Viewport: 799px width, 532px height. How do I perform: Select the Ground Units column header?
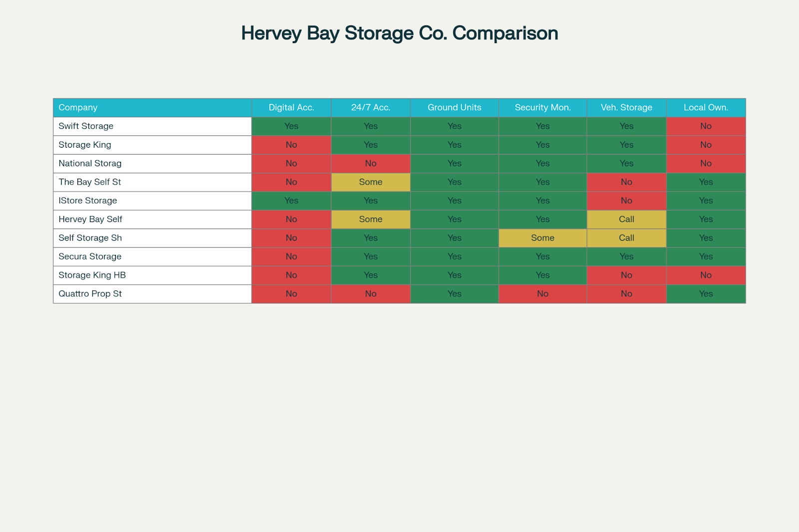(454, 107)
